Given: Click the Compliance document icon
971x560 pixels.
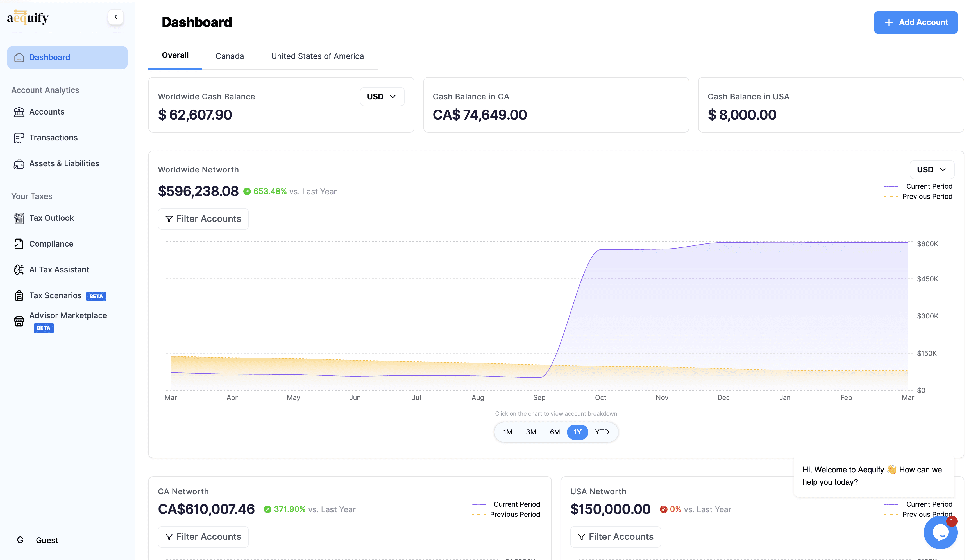Looking at the screenshot, I should tap(19, 244).
